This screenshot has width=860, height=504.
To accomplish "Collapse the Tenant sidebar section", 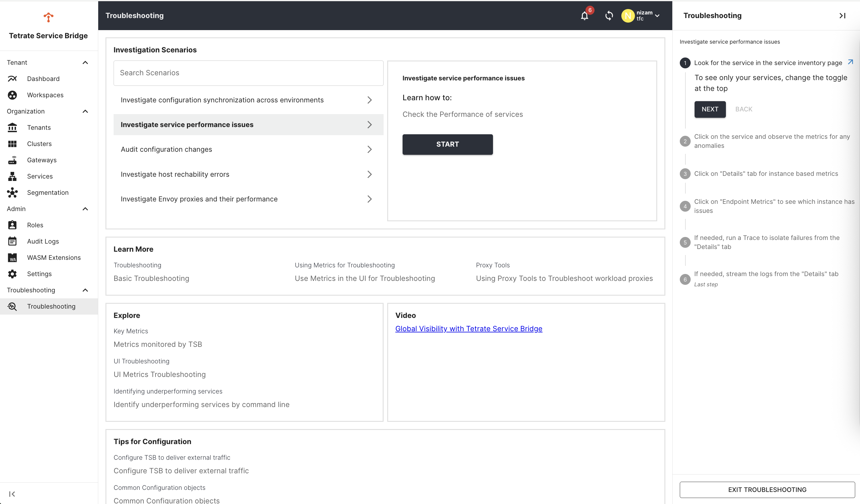I will click(x=85, y=62).
